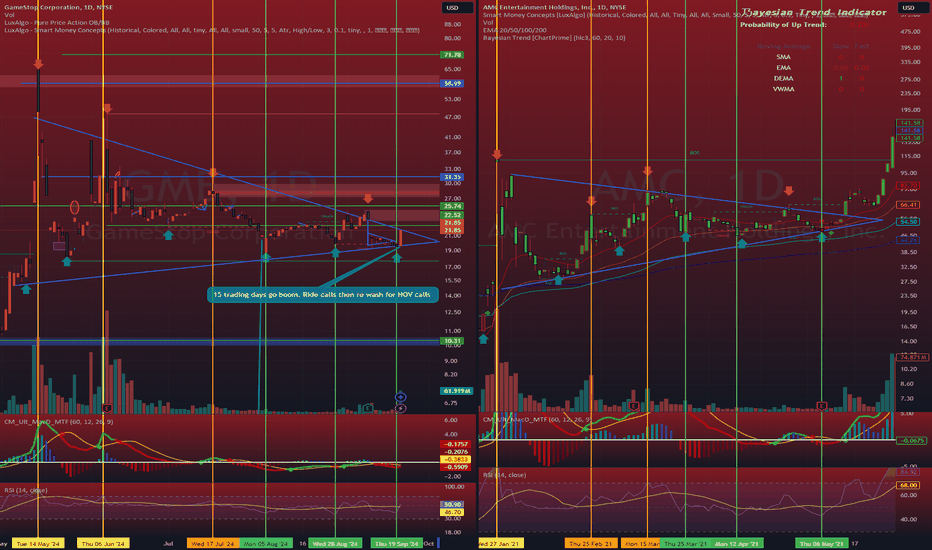Click the 71.78 green price label
The width and height of the screenshot is (932, 550).
(x=452, y=55)
